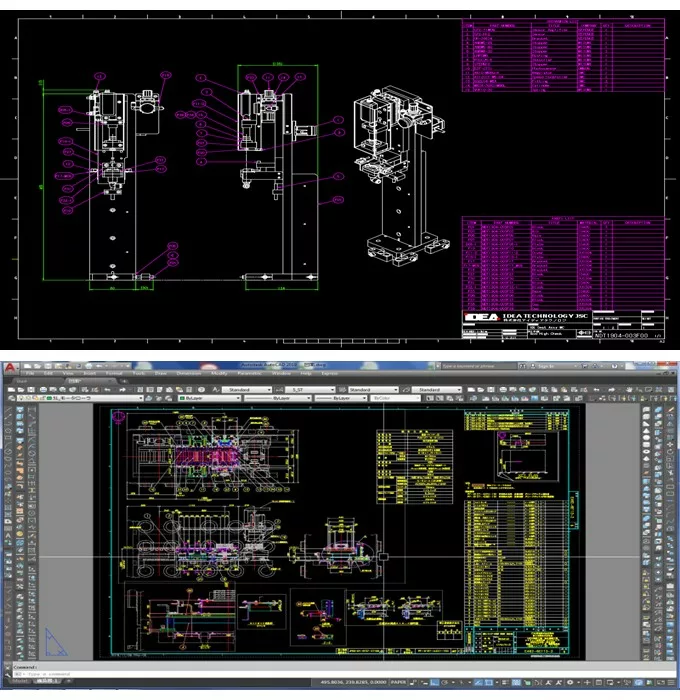This screenshot has height=700, width=680.
Task: Click the Pan hand icon in right toolbar
Action: 629,390
